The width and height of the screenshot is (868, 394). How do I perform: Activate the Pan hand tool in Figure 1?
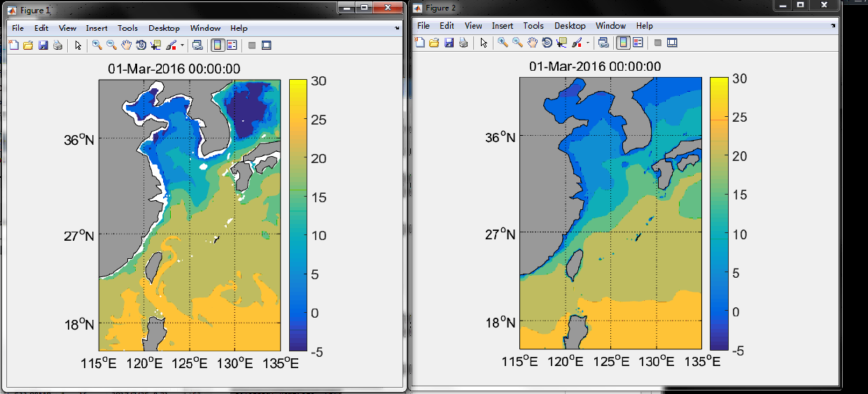point(126,45)
